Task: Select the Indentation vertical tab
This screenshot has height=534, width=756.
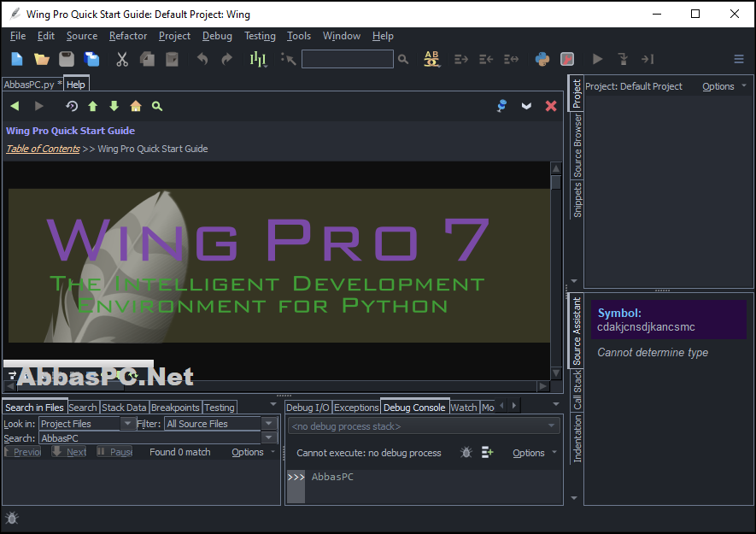Action: pos(577,438)
